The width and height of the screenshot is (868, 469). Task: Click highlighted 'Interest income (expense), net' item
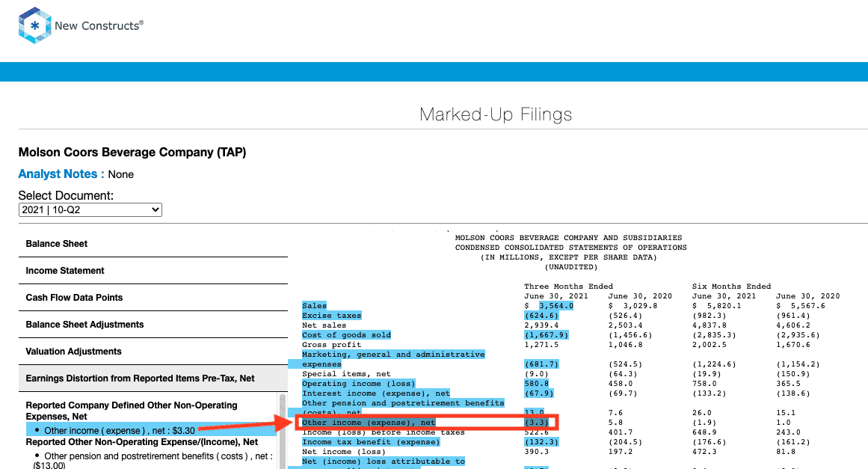pyautogui.click(x=376, y=393)
